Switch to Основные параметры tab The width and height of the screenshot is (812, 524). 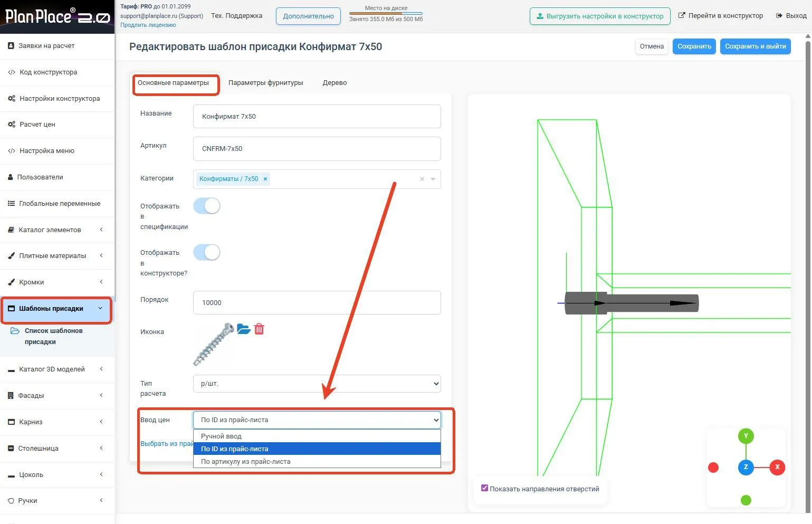(173, 83)
